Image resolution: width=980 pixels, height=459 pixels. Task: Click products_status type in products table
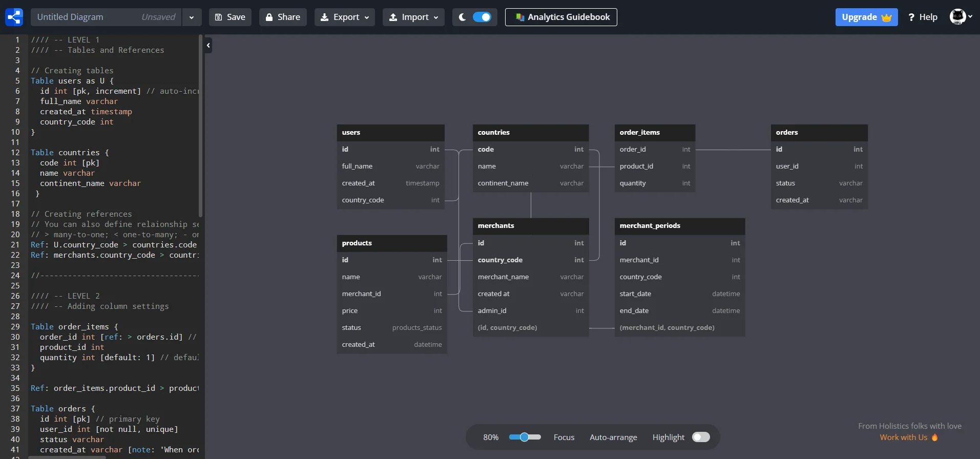tap(416, 327)
